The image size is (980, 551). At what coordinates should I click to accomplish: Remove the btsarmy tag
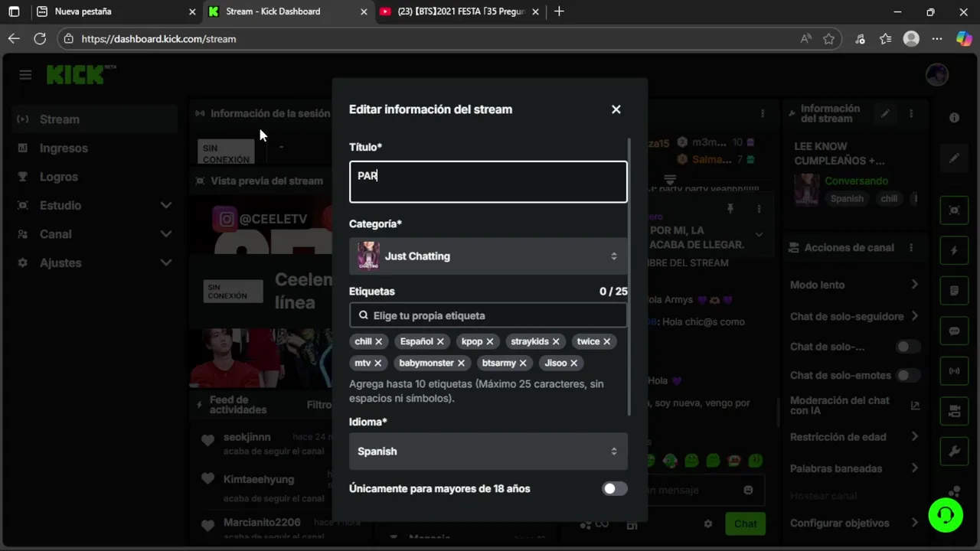point(523,363)
